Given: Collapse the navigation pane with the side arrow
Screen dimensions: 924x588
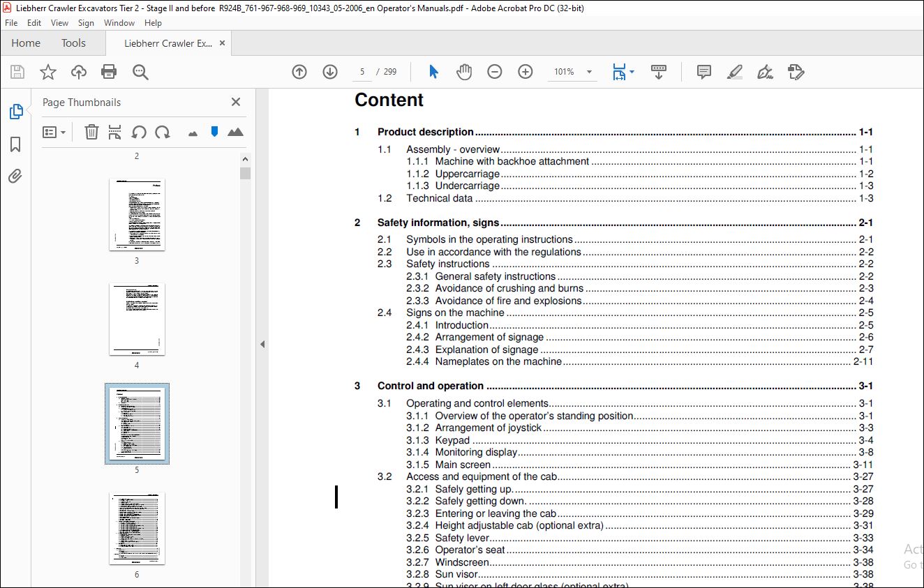Looking at the screenshot, I should coord(262,344).
